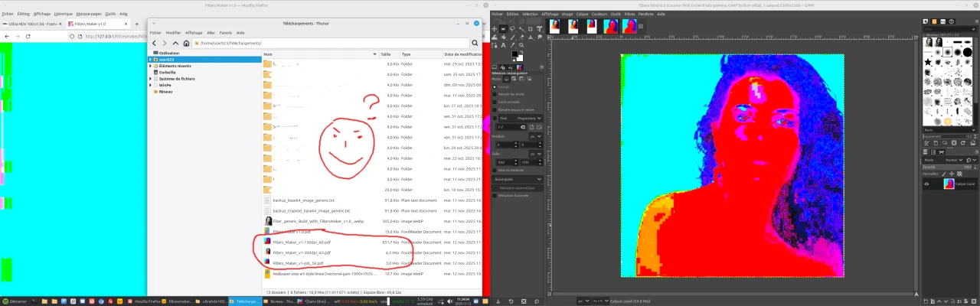Click Rétrécir automatiquement button in GIMP

(x=518, y=187)
